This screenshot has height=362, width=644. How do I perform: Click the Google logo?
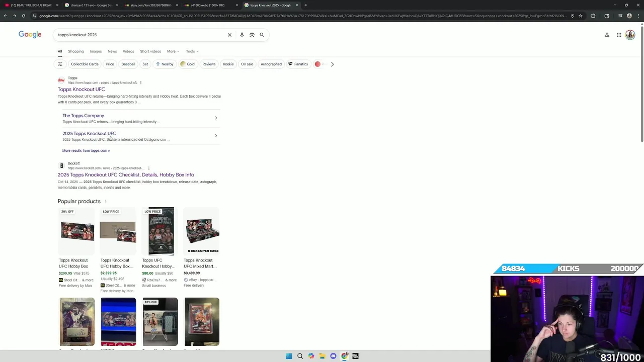tap(30, 34)
